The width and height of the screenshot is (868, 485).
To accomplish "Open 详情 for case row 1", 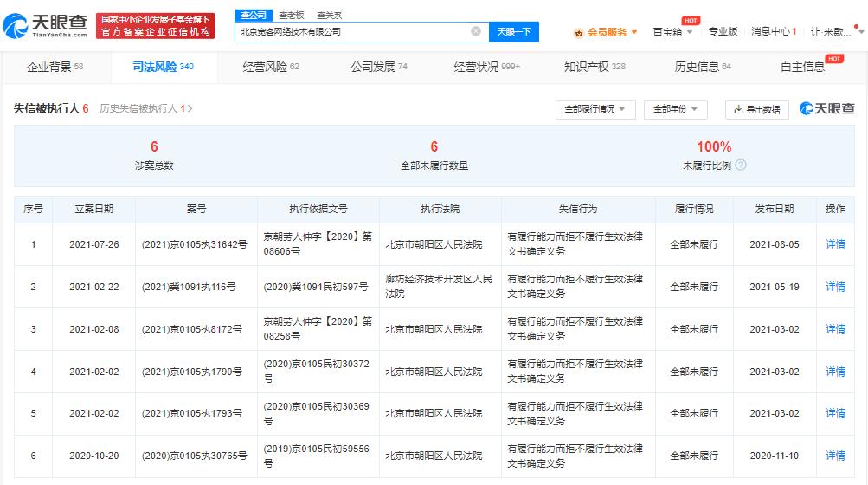I will (835, 244).
